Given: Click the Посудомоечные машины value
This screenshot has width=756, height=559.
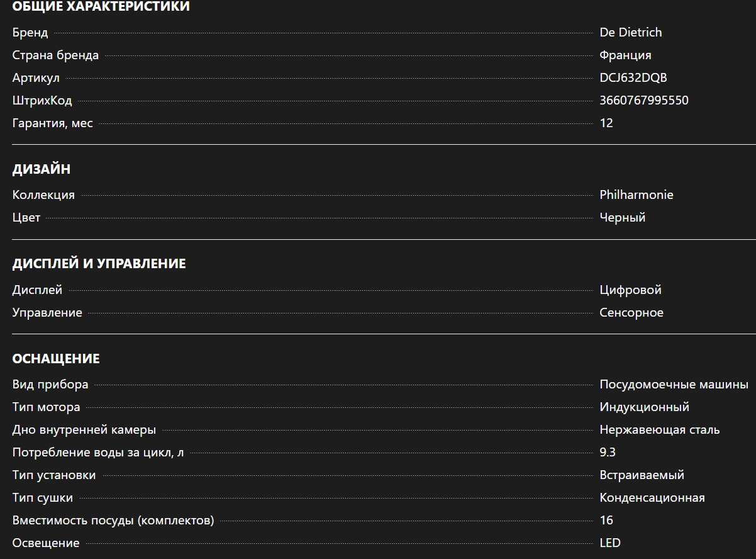Looking at the screenshot, I should coord(674,385).
